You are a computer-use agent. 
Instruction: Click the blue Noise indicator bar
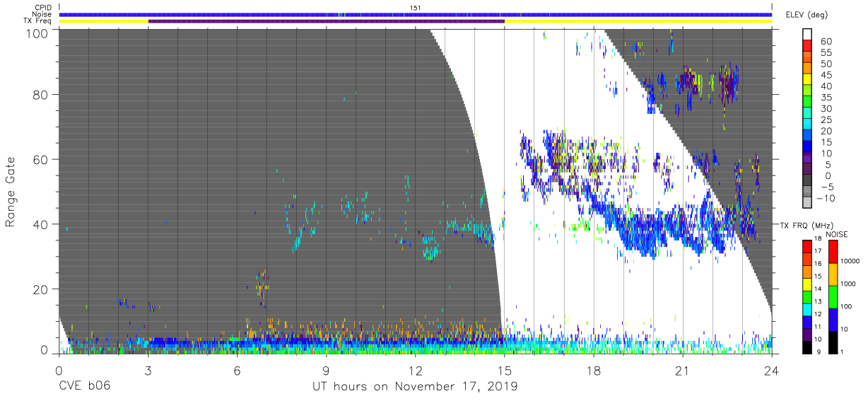(x=415, y=14)
